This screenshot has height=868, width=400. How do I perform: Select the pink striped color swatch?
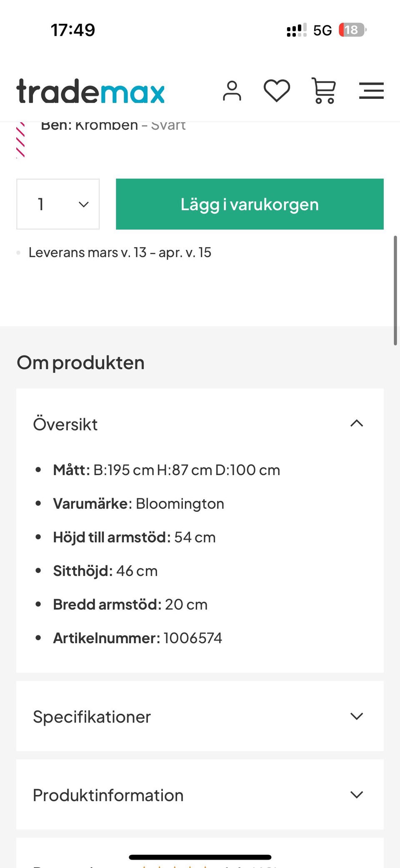click(x=20, y=140)
